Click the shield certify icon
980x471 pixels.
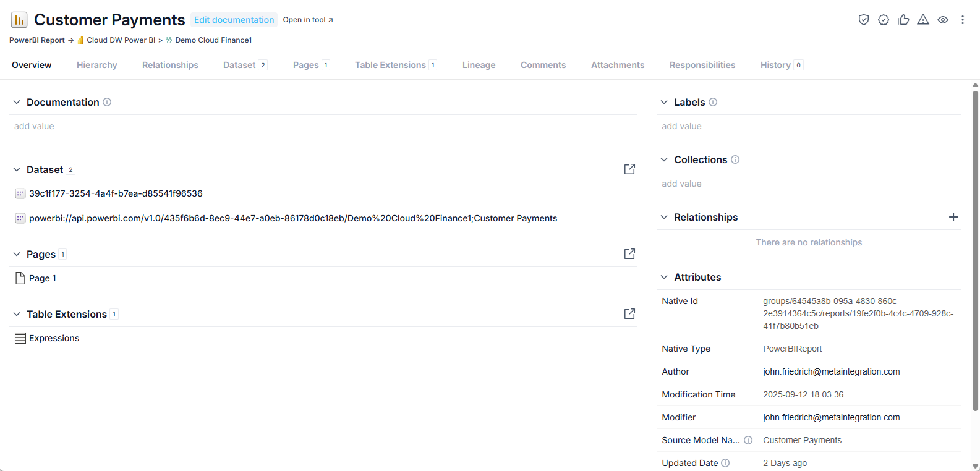[x=864, y=20]
